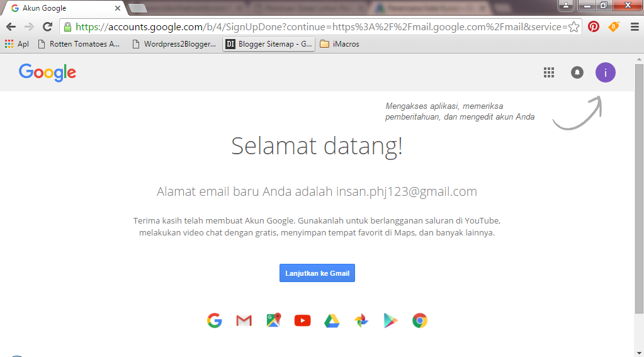This screenshot has height=357, width=644.
Task: Click the scrollbar down arrow
Action: click(639, 353)
